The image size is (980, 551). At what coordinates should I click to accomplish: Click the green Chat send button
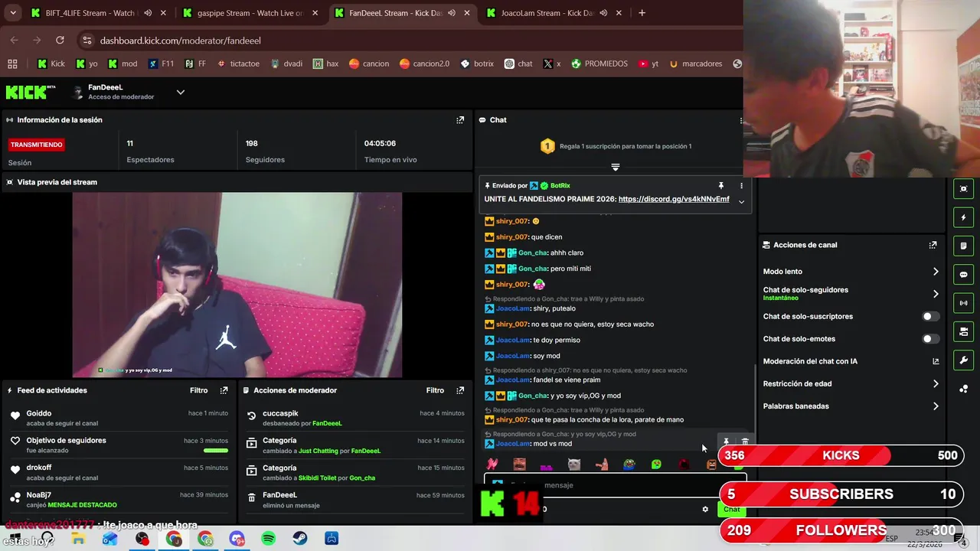[732, 510]
